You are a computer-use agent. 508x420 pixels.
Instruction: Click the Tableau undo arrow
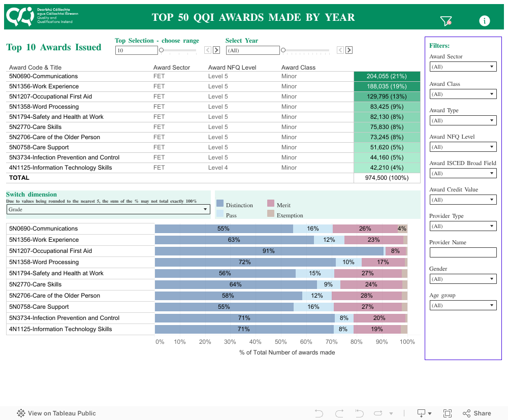pyautogui.click(x=319, y=413)
